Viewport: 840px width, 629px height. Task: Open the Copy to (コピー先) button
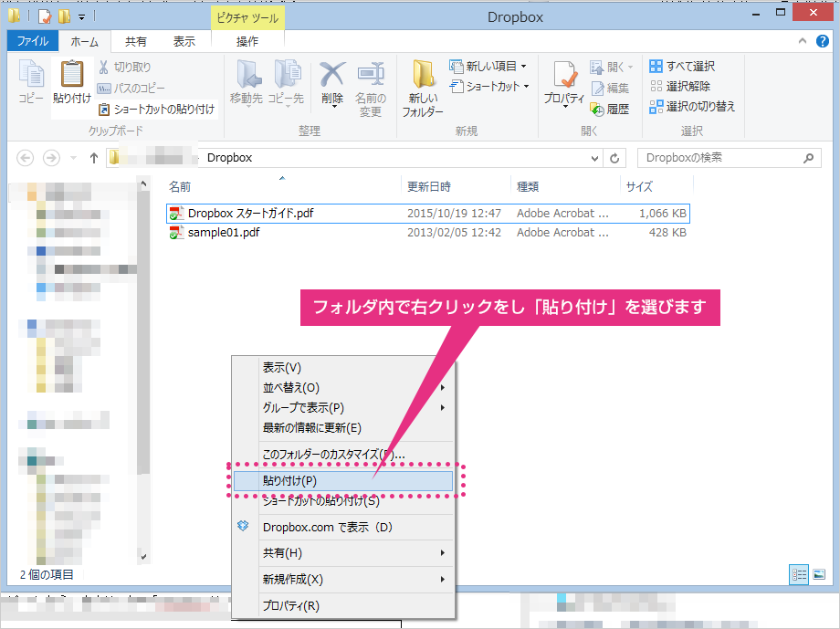(286, 83)
